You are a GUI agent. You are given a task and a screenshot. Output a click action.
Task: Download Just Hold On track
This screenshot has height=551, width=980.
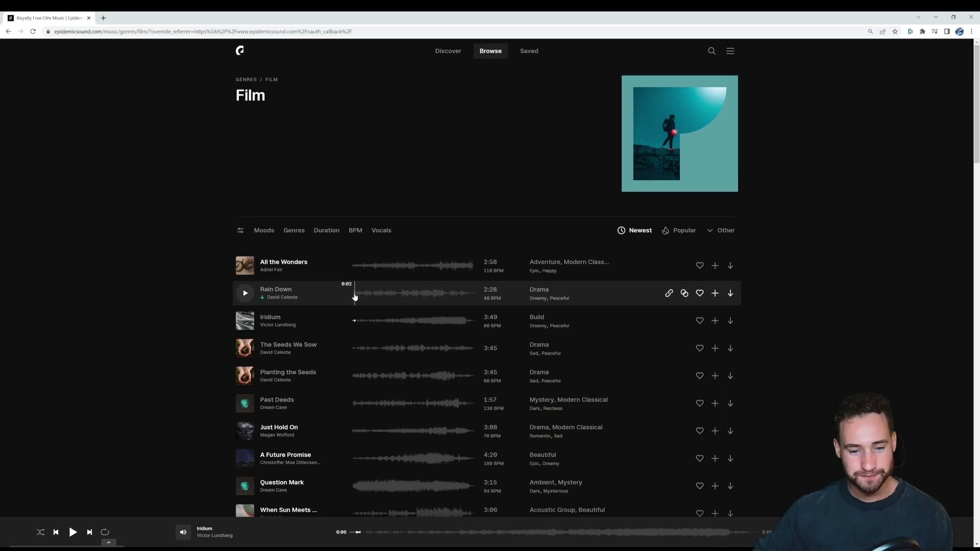tap(730, 431)
